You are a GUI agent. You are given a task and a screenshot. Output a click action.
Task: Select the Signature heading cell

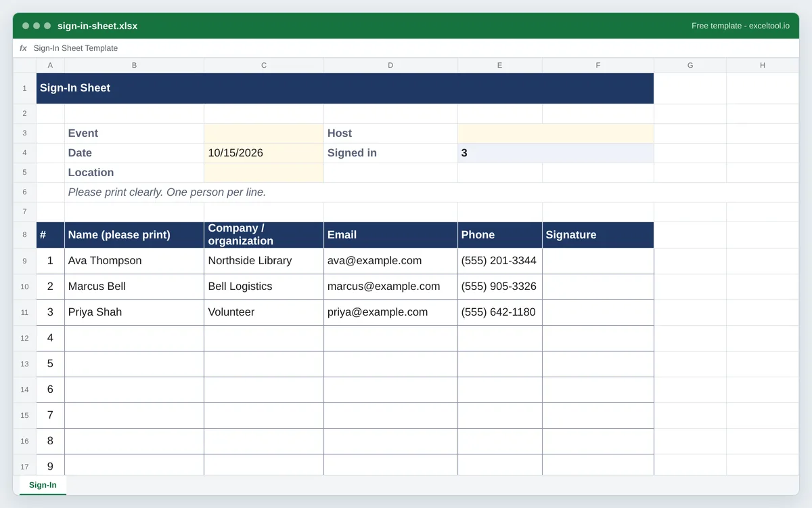click(x=598, y=235)
